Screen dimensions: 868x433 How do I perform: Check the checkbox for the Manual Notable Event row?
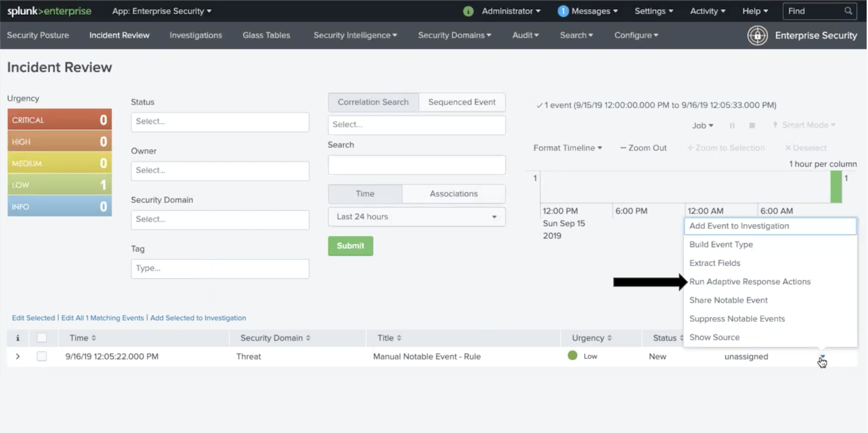tap(42, 356)
